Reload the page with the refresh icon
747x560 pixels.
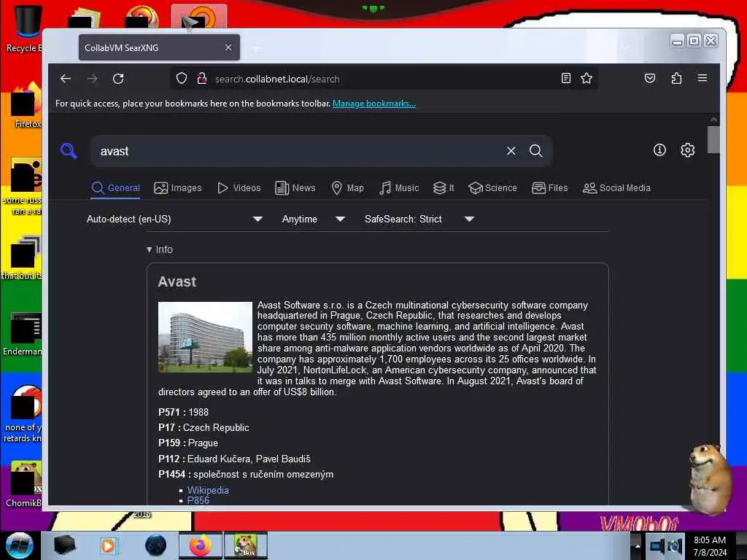coord(118,79)
